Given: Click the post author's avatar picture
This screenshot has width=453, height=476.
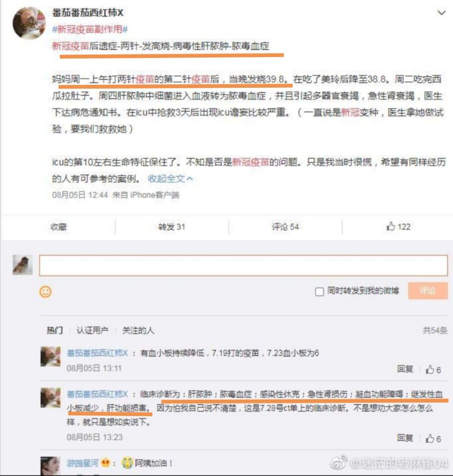Looking at the screenshot, I should (x=29, y=23).
